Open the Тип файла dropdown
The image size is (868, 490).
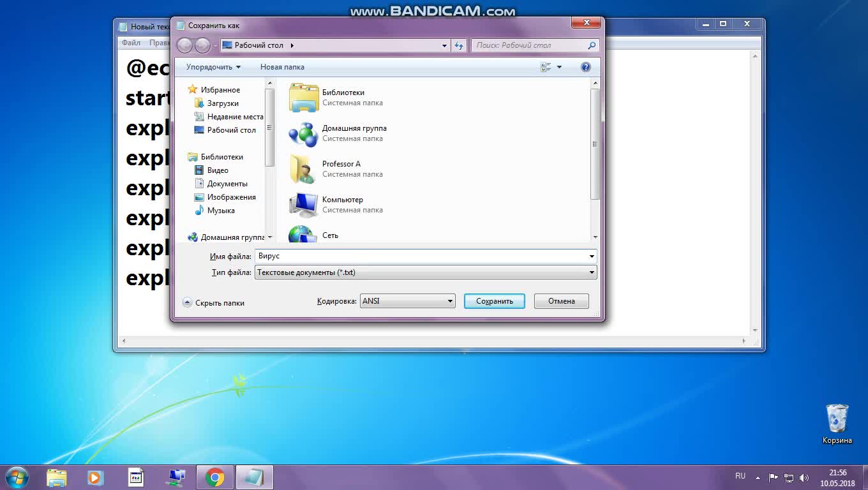[426, 272]
